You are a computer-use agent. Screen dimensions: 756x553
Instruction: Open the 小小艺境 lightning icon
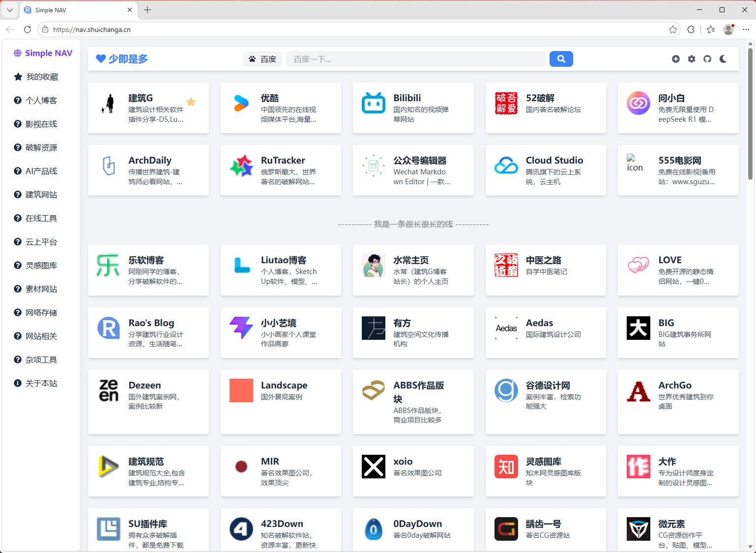click(x=241, y=328)
